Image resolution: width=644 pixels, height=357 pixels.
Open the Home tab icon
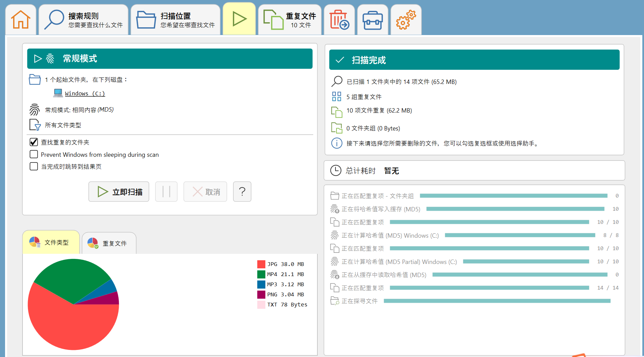pyautogui.click(x=21, y=20)
